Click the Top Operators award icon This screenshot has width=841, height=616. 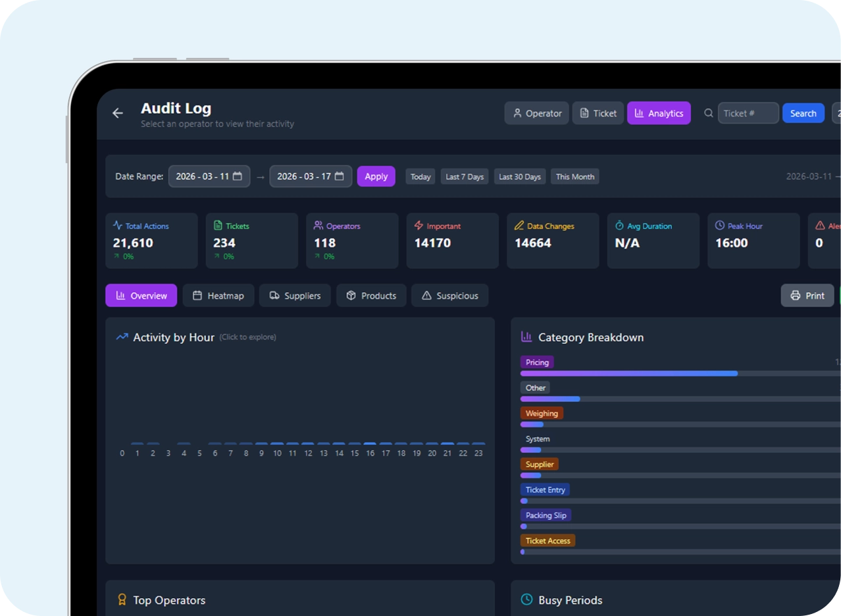pyautogui.click(x=122, y=600)
